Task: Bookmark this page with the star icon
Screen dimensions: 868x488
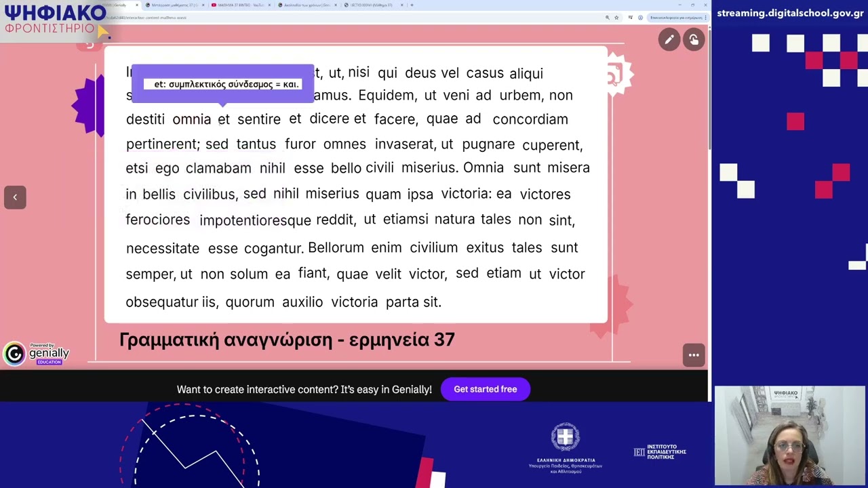Action: pos(616,18)
